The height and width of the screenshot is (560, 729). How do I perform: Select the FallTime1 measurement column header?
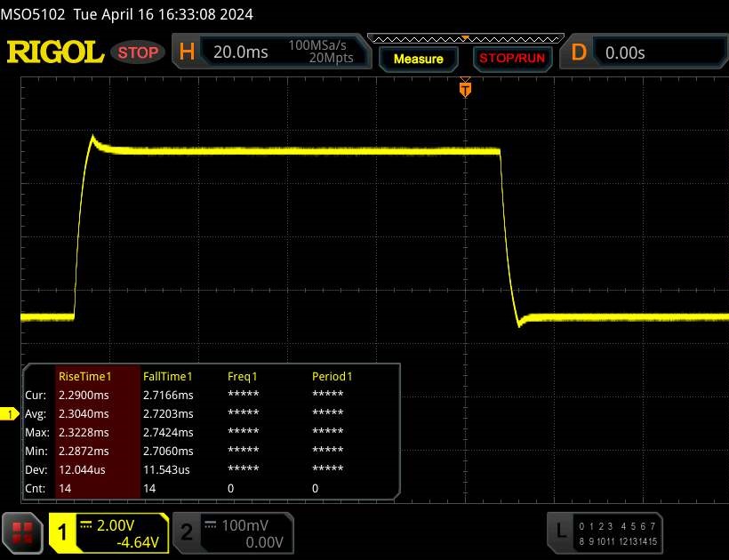[167, 376]
